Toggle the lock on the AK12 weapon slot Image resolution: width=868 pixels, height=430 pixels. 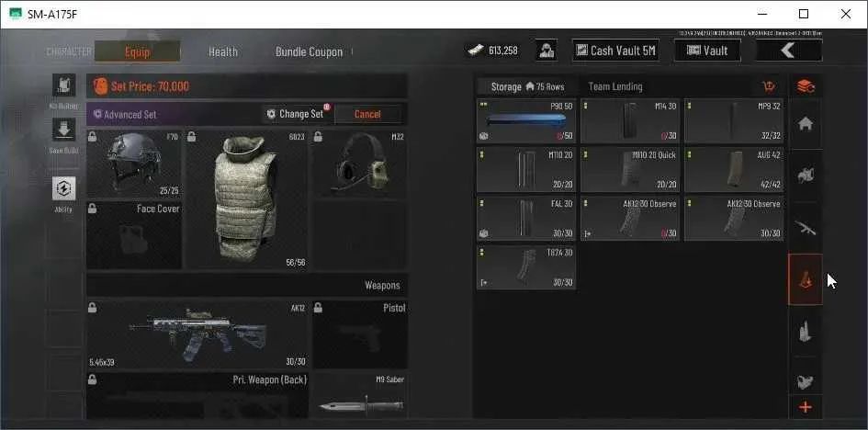click(x=93, y=308)
